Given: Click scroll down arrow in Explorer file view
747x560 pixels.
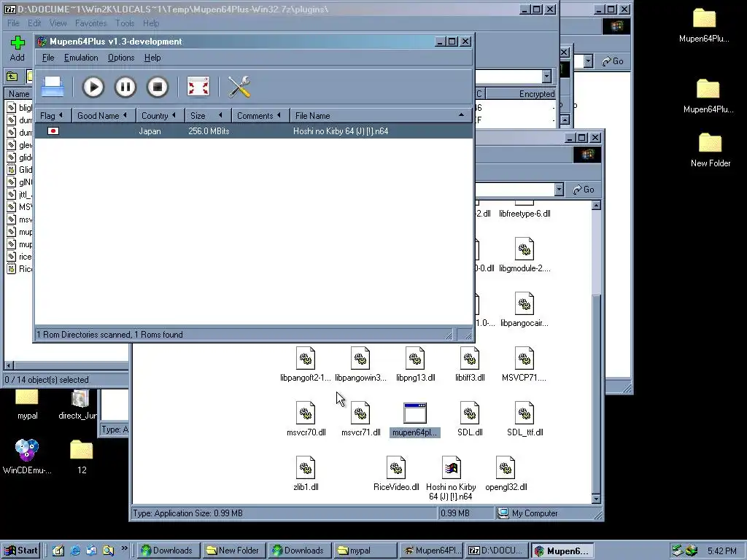Looking at the screenshot, I should [596, 499].
